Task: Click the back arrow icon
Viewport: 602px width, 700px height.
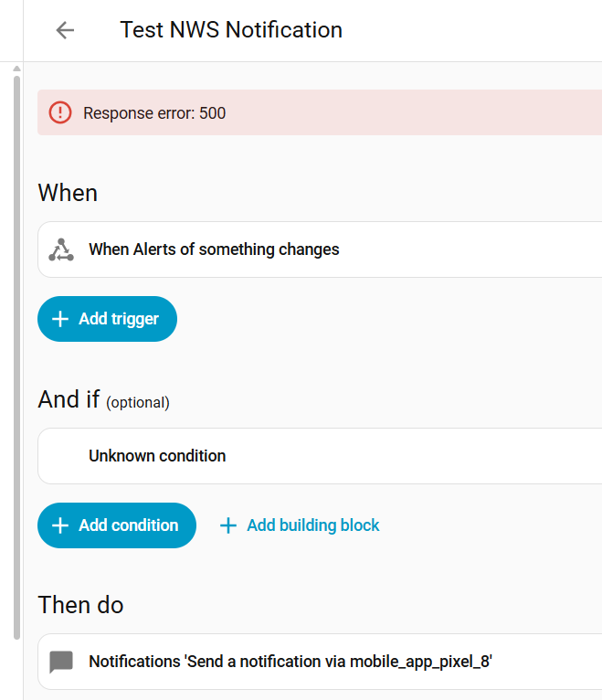Action: pos(65,30)
